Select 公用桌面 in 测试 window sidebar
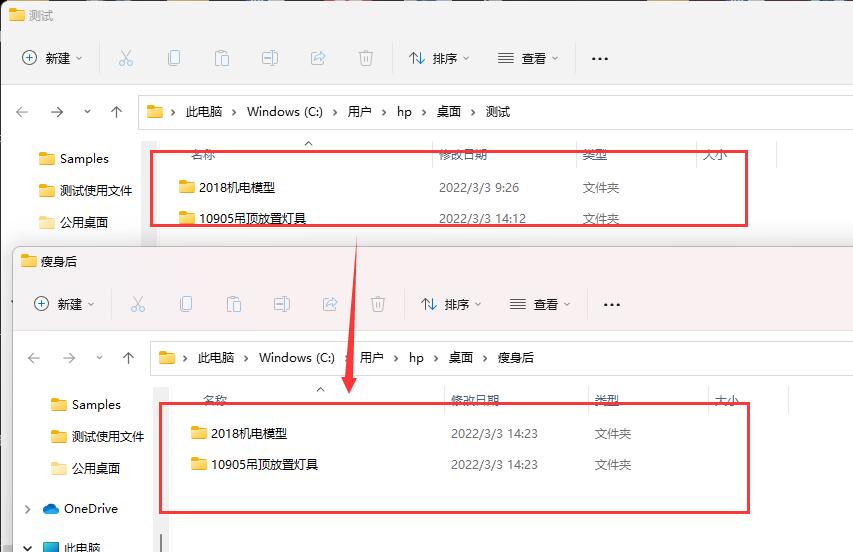The image size is (853, 552). 73,222
